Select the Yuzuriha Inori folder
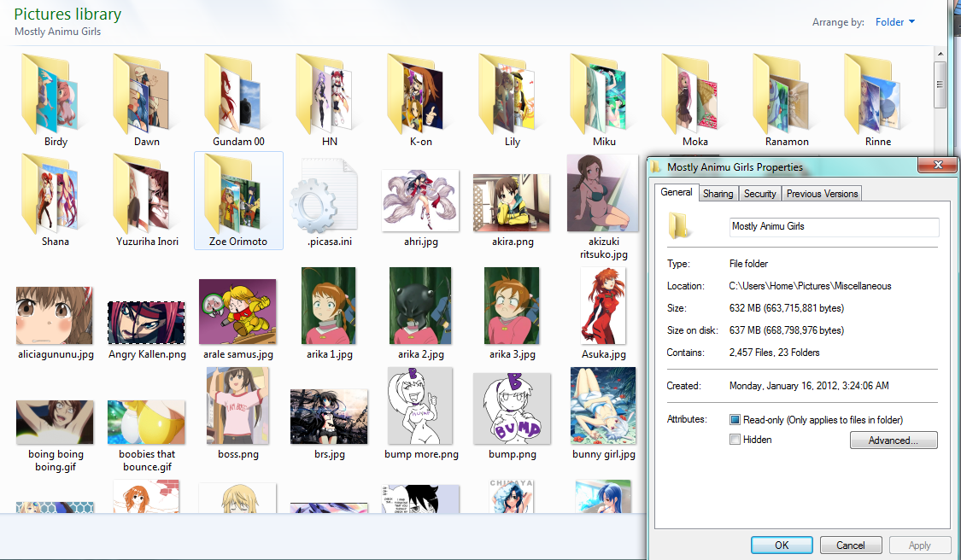This screenshot has height=560, width=961. [142, 195]
